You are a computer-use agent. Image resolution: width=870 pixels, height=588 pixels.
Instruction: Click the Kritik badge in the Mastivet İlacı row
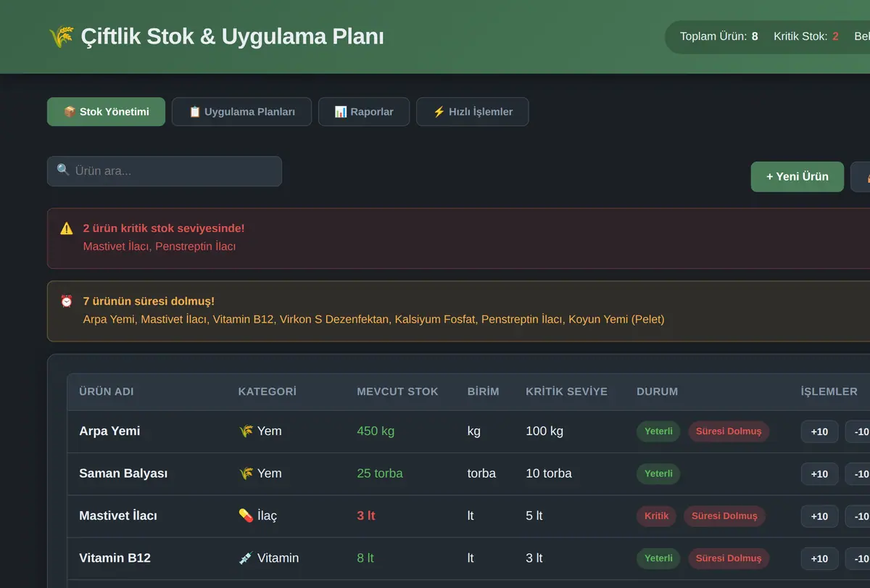tap(657, 516)
